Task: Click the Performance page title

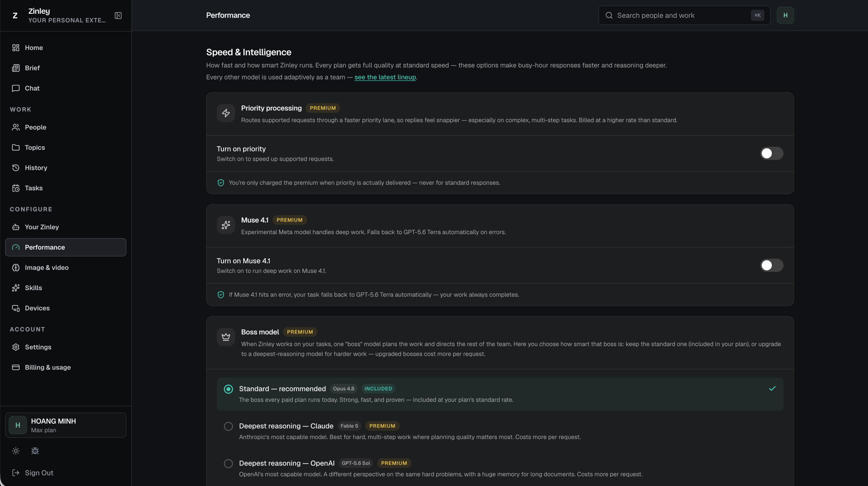Action: click(228, 15)
